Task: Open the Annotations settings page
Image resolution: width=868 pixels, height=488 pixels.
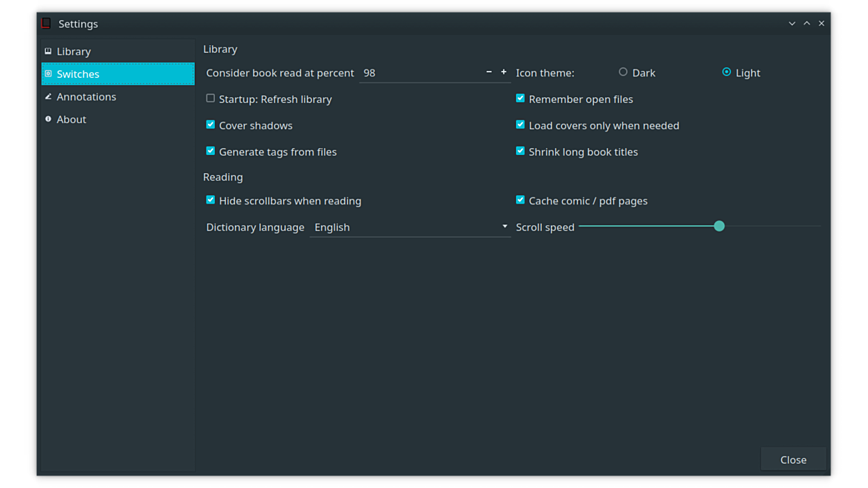Action: click(x=86, y=97)
